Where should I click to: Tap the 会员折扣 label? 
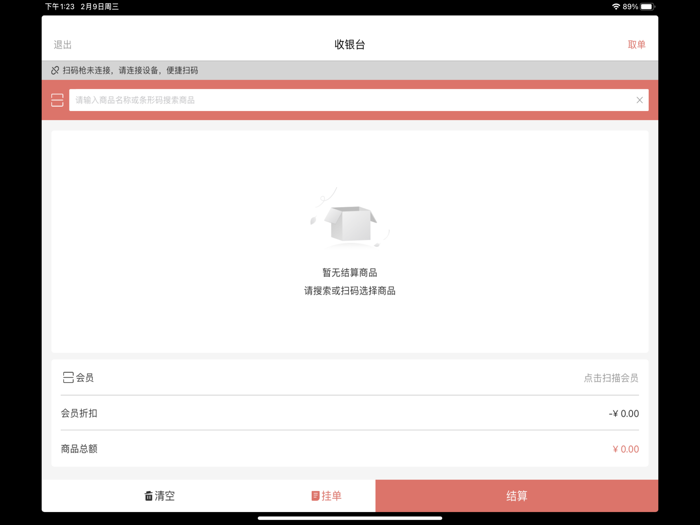(79, 413)
